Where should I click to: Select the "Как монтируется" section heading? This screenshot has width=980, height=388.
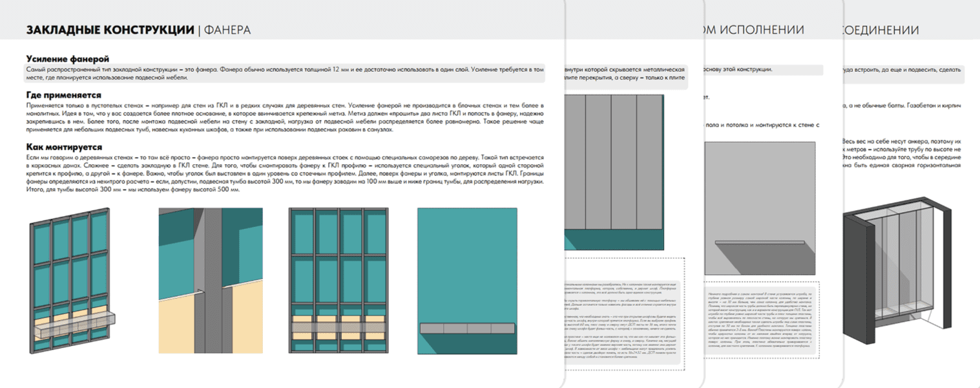click(64, 147)
